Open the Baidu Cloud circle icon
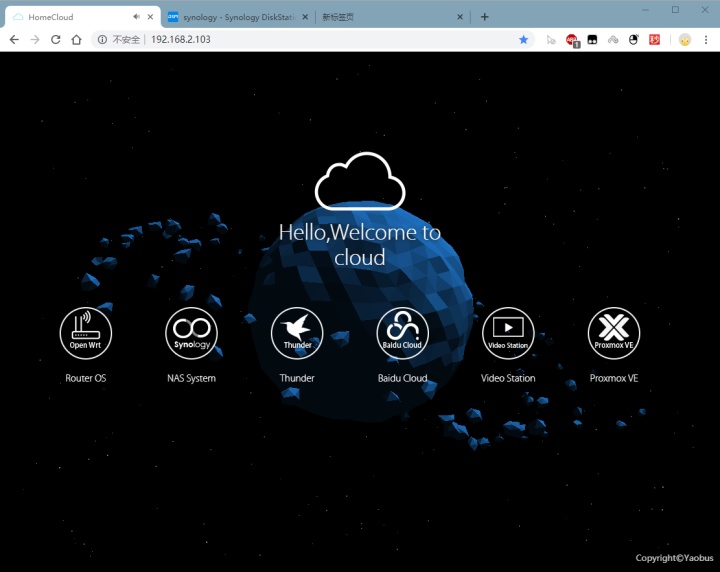 click(x=403, y=333)
